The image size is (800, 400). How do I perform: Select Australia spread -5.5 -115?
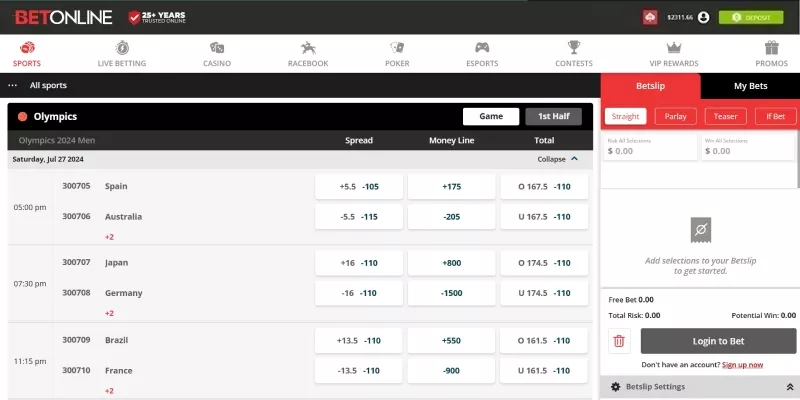pyautogui.click(x=359, y=217)
